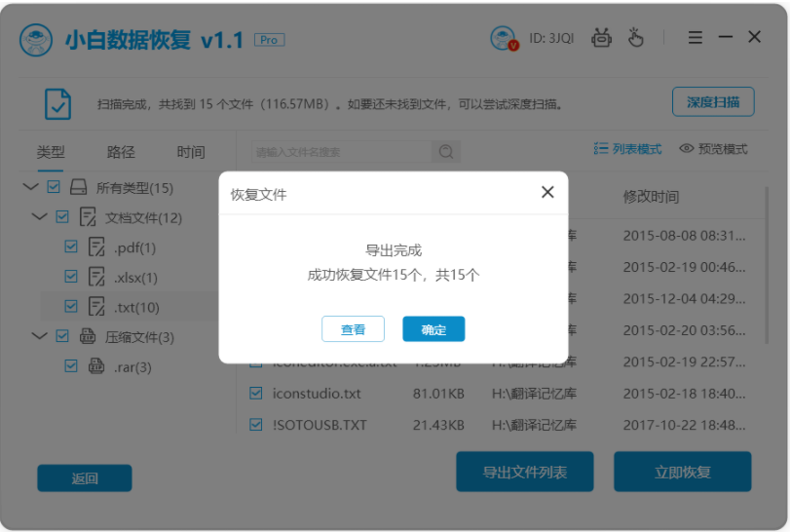Collapse the compressed files (3) node
This screenshot has width=791, height=532.
coord(39,337)
